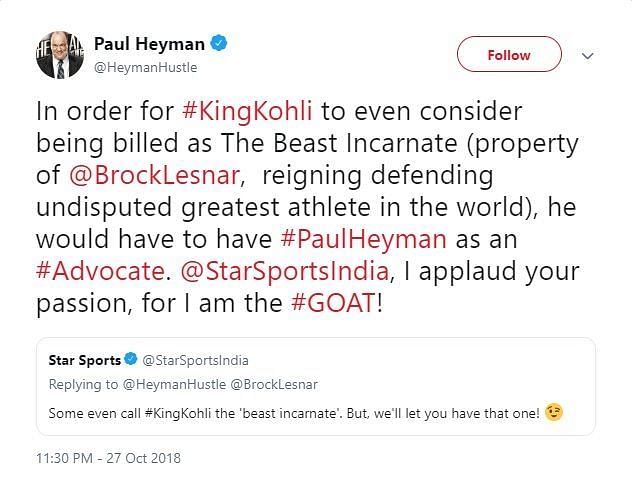Screen dimensions: 632x478
Task: Open the @HeymanHustle handle under the name
Action: pos(146,67)
